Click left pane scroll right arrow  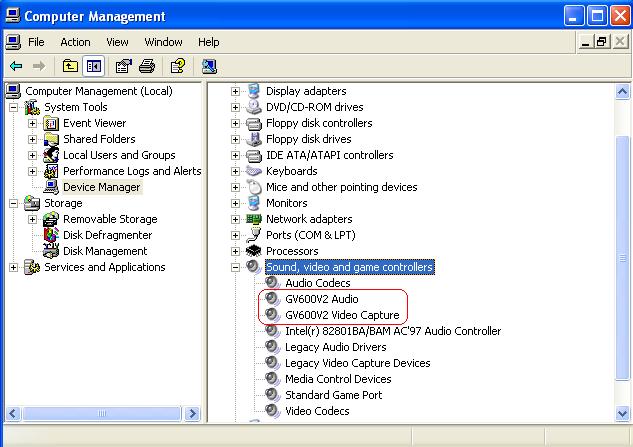[192, 413]
